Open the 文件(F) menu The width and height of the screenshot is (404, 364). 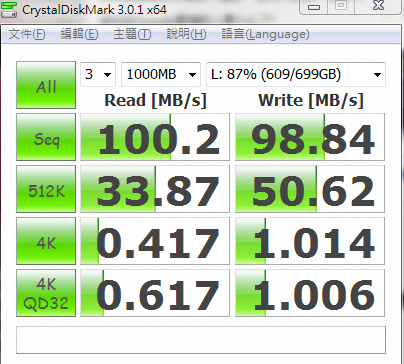pyautogui.click(x=27, y=34)
